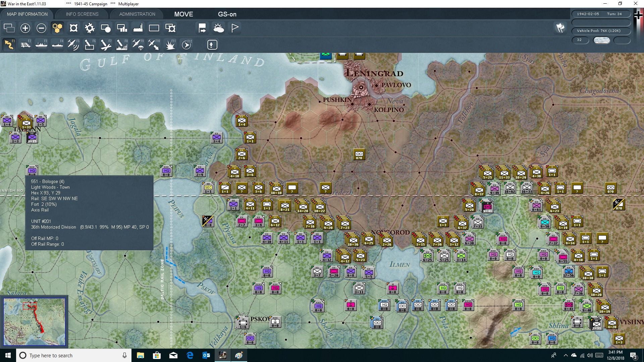Click the Vehicle Pool 76K box
Image resolution: width=644 pixels, height=362 pixels.
[601, 31]
